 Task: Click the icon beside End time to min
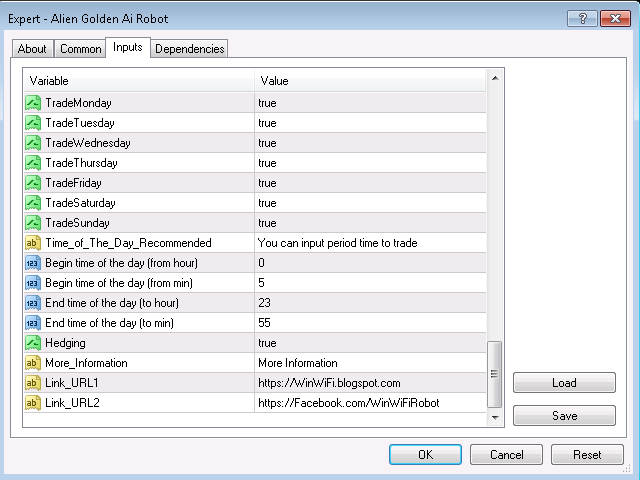click(33, 323)
